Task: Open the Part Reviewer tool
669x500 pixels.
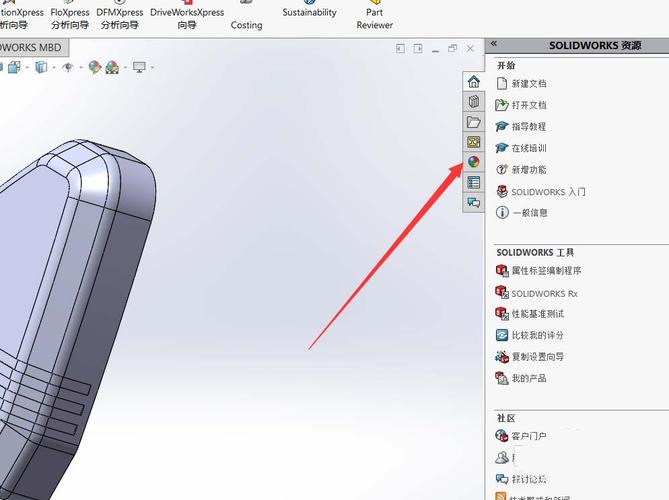Action: pyautogui.click(x=375, y=17)
